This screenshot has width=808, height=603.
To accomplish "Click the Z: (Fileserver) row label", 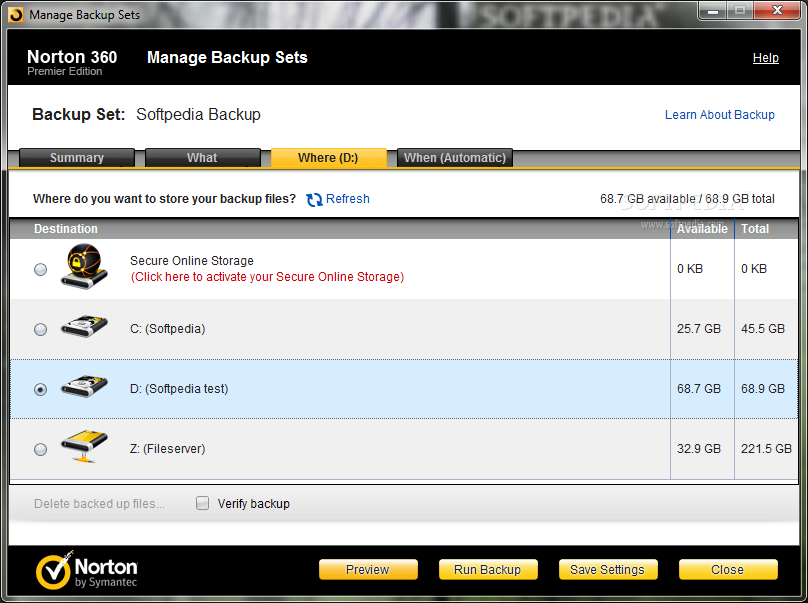I will pyautogui.click(x=167, y=449).
